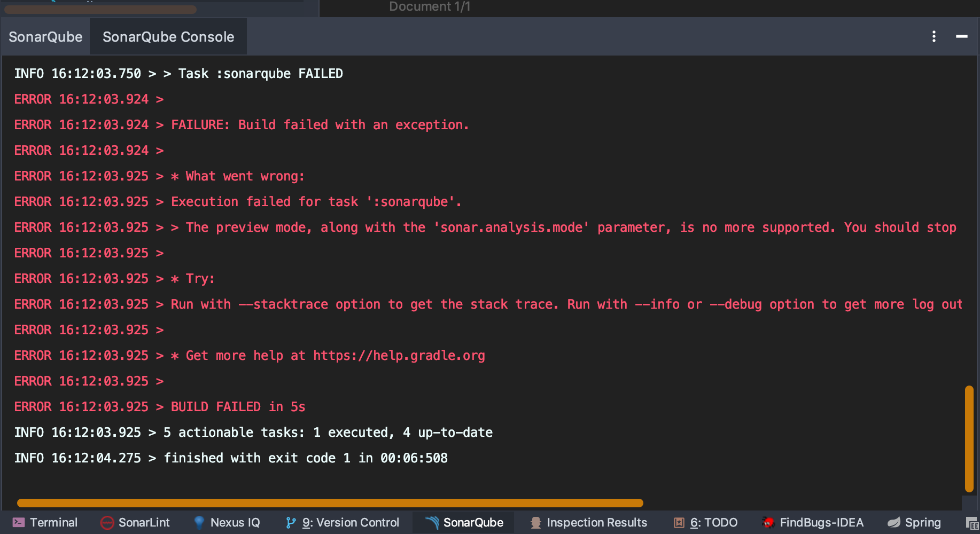Click the Spring leaf icon
Image resolution: width=980 pixels, height=534 pixels.
(894, 522)
